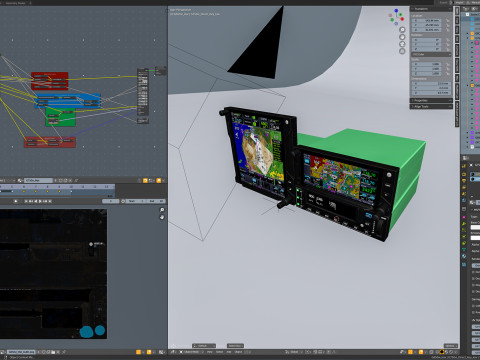
Task: Toggle the viewport gizmos button
Action: click(x=410, y=352)
